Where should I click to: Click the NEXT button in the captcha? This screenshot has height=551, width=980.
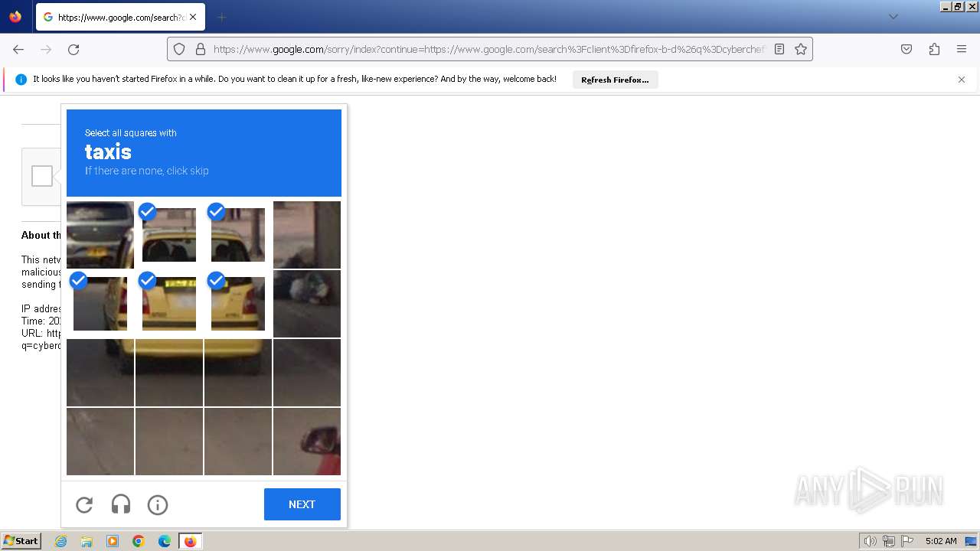click(x=302, y=504)
